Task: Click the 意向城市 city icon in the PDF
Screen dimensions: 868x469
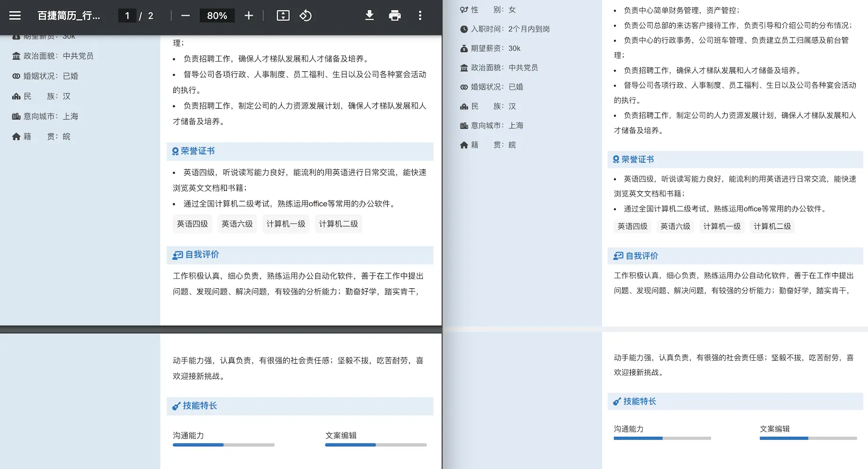Action: coord(16,116)
